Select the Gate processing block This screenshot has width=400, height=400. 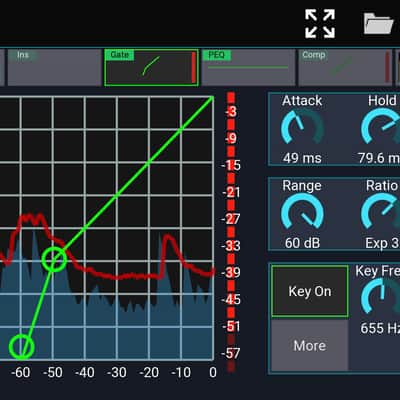pos(151,68)
